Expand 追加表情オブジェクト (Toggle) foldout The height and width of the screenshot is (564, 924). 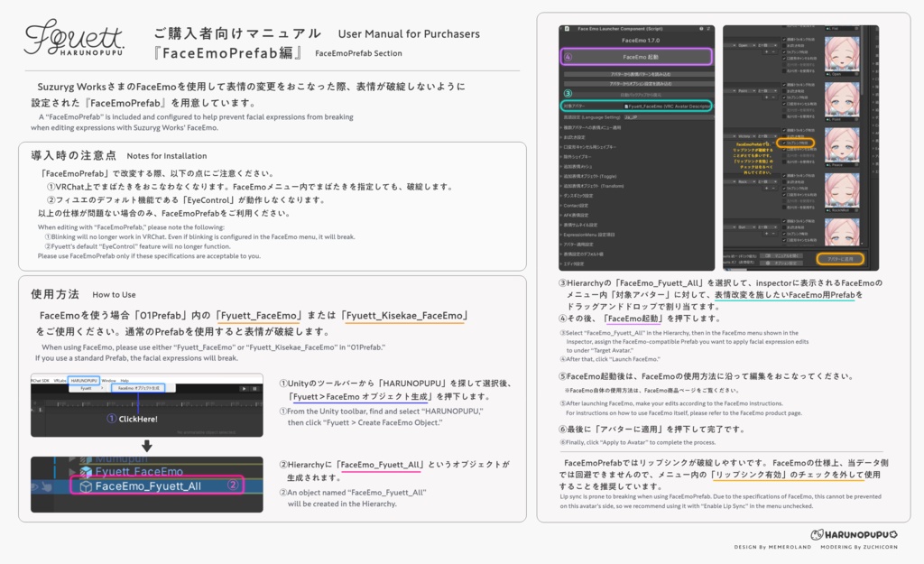[x=561, y=176]
